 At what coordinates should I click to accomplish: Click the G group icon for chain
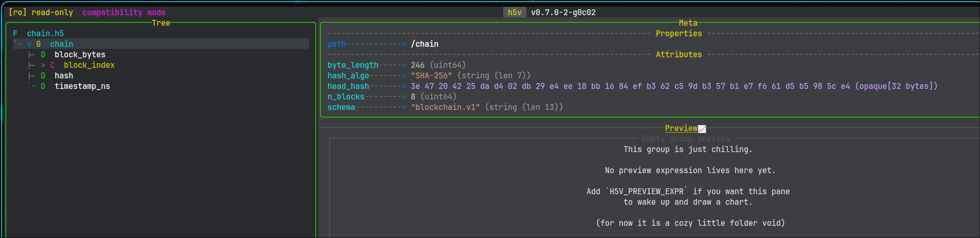(38, 44)
